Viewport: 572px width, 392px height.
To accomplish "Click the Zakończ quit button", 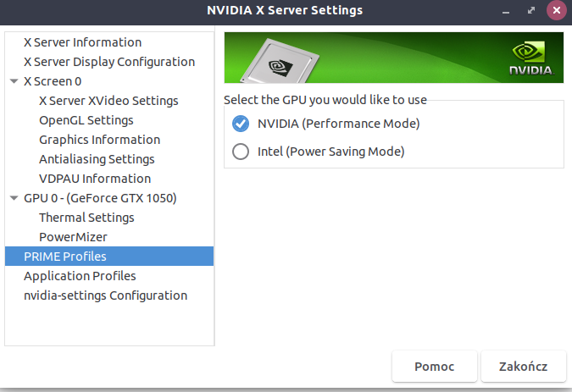I will click(x=523, y=367).
